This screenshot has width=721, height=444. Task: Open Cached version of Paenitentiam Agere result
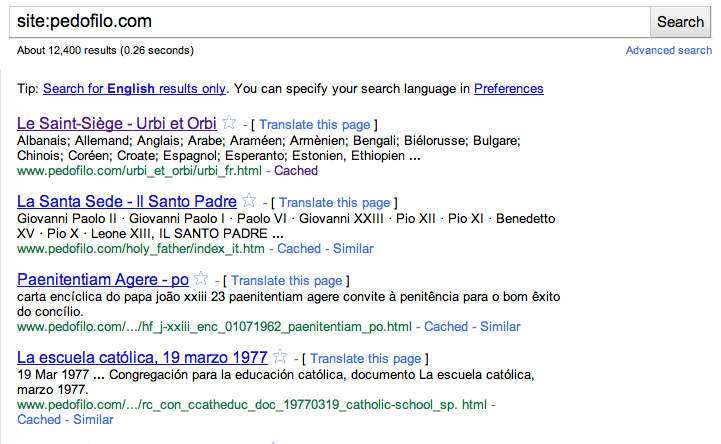click(x=446, y=327)
